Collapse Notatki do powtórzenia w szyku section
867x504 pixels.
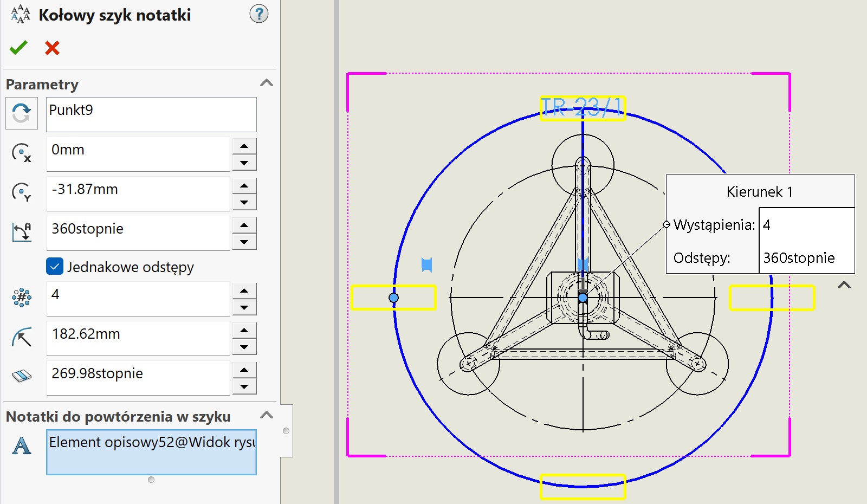(266, 416)
